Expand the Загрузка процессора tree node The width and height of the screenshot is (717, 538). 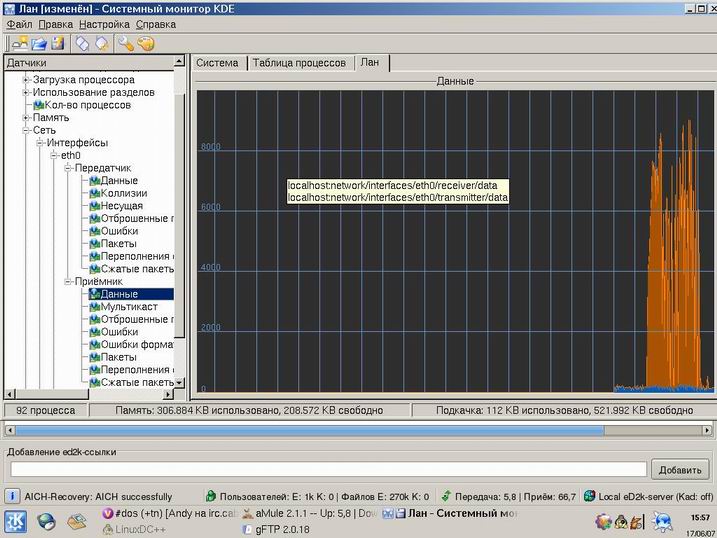click(26, 80)
